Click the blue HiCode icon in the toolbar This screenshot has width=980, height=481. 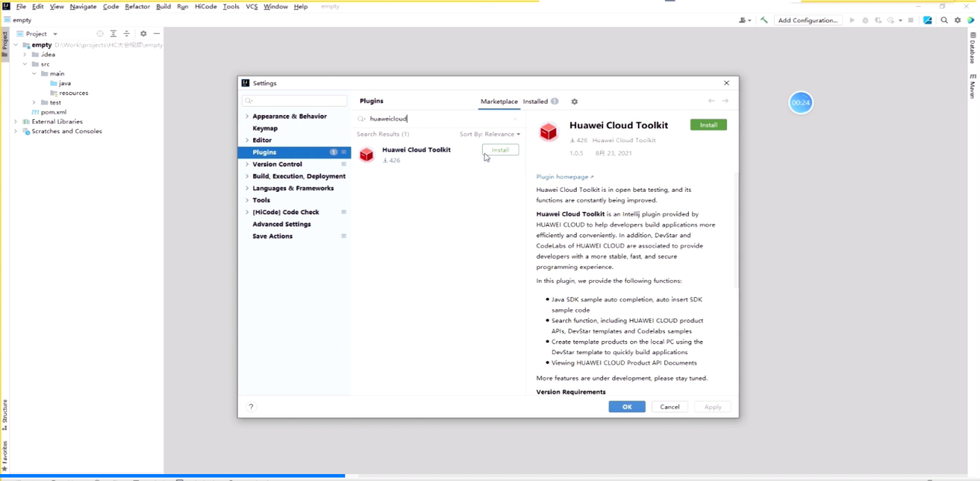[x=927, y=20]
